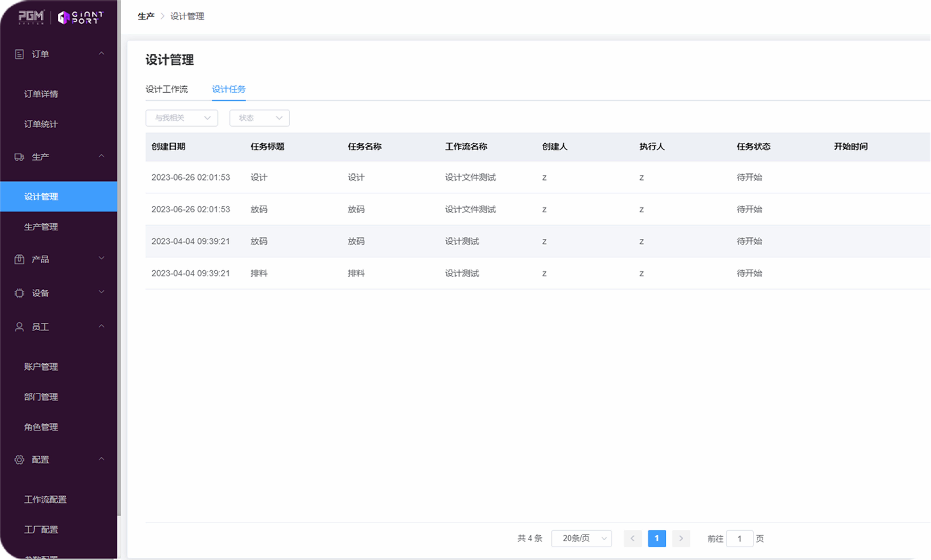The height and width of the screenshot is (560, 931).
Task: Click the 产品 bag icon in sidebar
Action: [x=19, y=259]
